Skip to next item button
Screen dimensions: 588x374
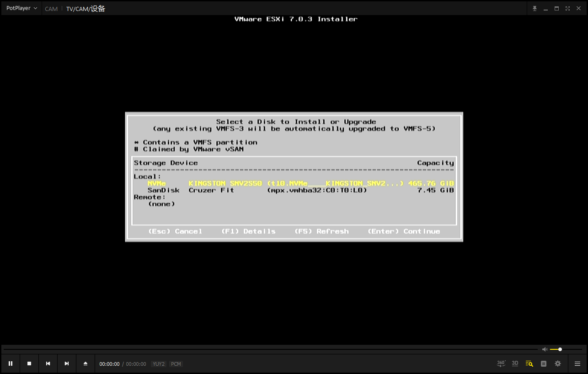pos(67,363)
